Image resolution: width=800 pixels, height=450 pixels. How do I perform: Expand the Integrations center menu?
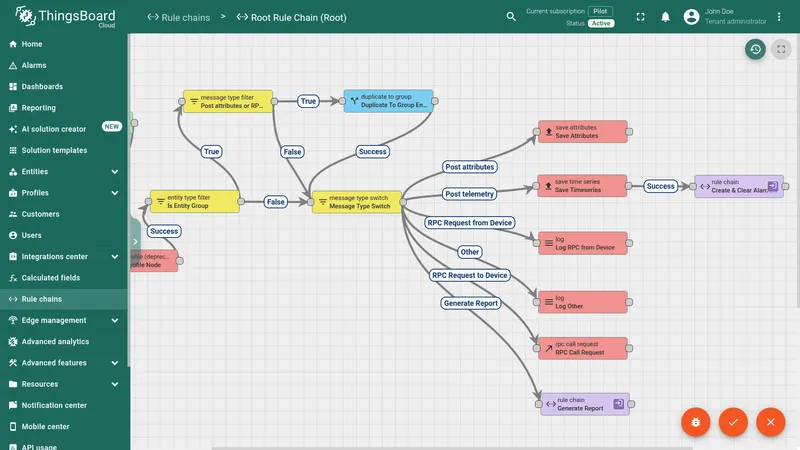coord(64,257)
